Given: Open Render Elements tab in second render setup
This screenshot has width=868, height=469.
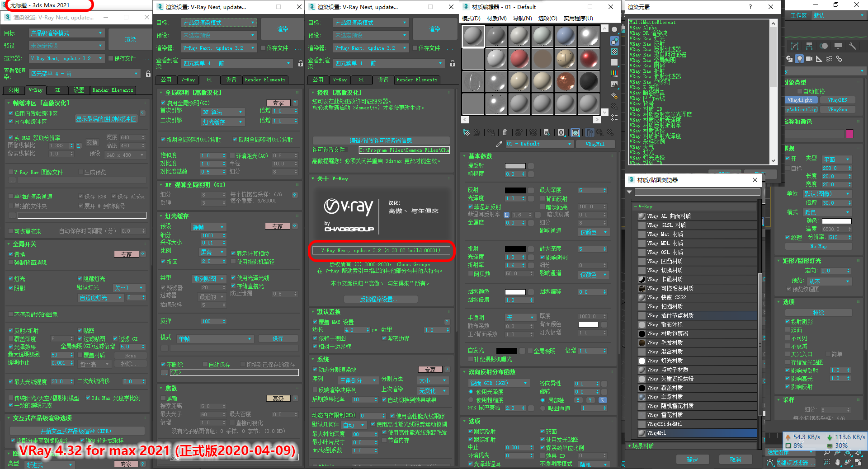Looking at the screenshot, I should pos(265,80).
